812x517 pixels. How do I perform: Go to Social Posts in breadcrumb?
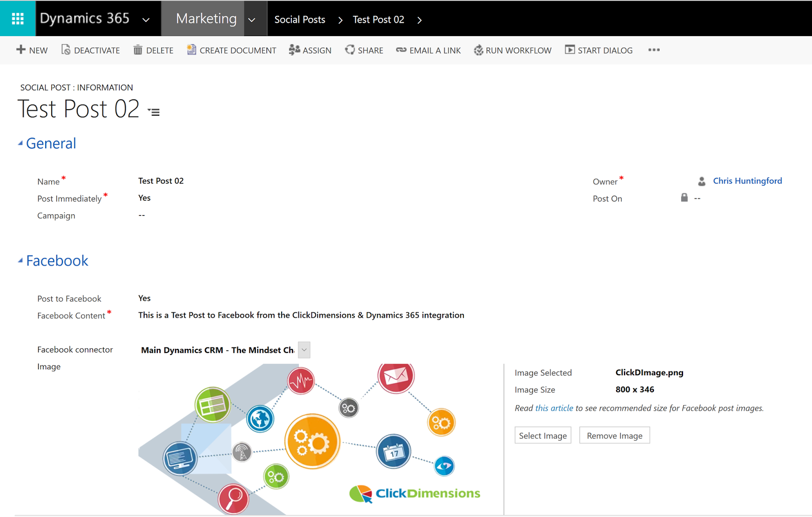click(300, 19)
